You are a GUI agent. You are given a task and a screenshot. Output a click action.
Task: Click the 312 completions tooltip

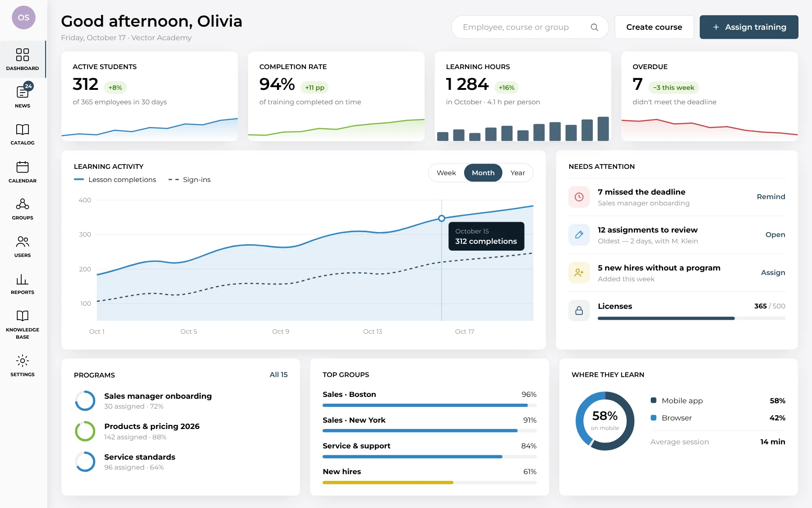pyautogui.click(x=486, y=236)
